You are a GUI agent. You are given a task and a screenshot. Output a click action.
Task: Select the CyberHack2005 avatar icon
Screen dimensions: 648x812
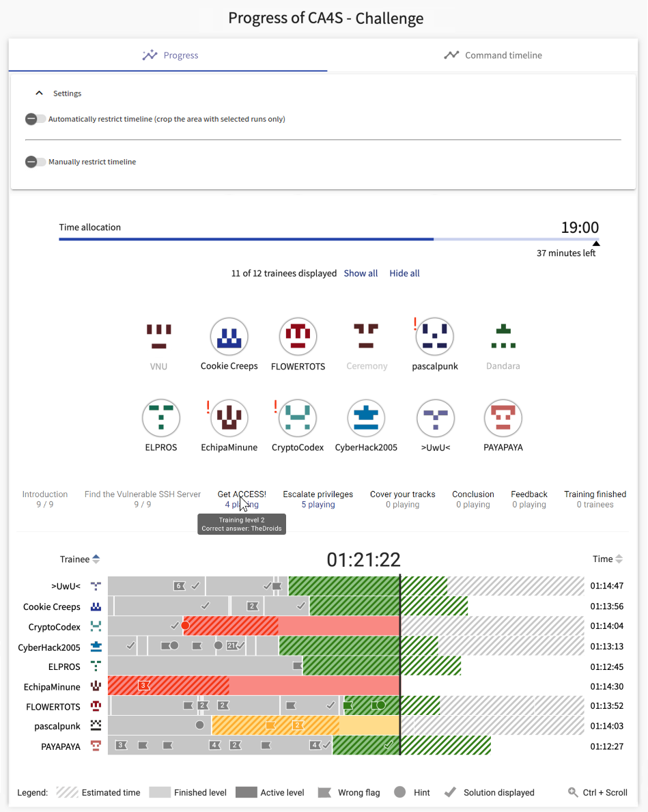[x=367, y=418]
